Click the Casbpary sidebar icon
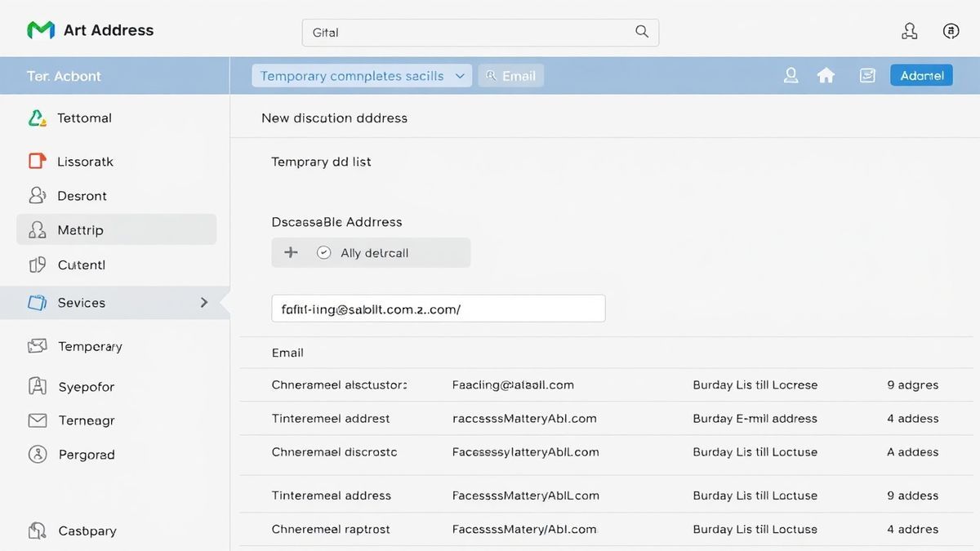The width and height of the screenshot is (980, 551). click(38, 531)
